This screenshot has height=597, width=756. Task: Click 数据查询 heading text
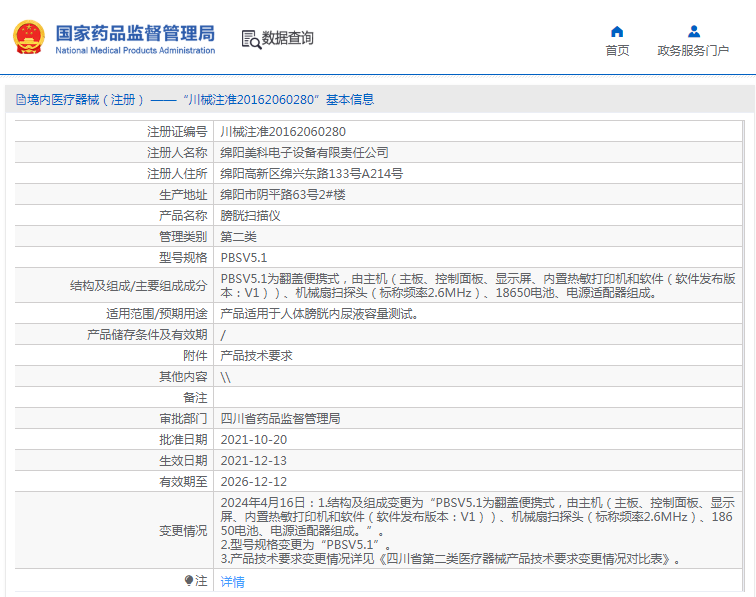[287, 38]
